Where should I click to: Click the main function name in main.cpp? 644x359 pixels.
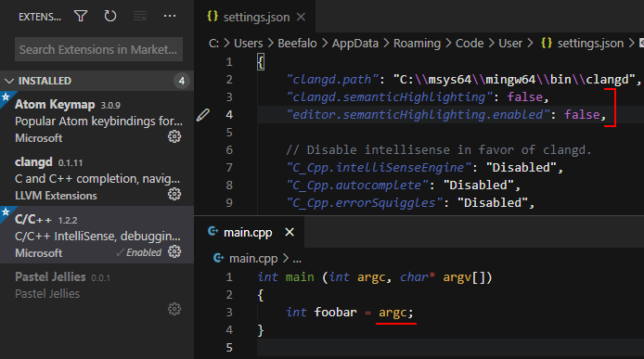pos(300,277)
